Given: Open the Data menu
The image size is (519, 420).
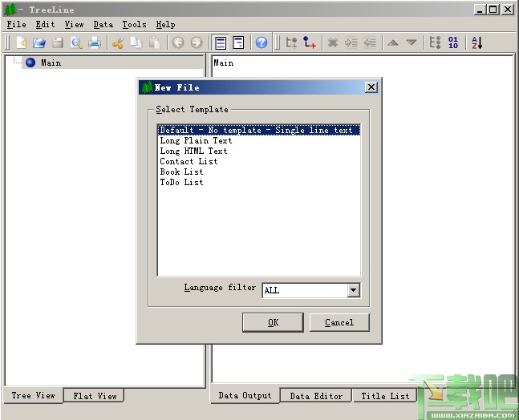Looking at the screenshot, I should (103, 25).
